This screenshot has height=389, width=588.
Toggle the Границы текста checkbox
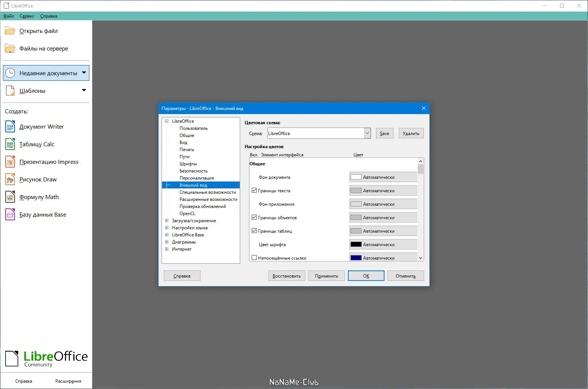coord(254,190)
